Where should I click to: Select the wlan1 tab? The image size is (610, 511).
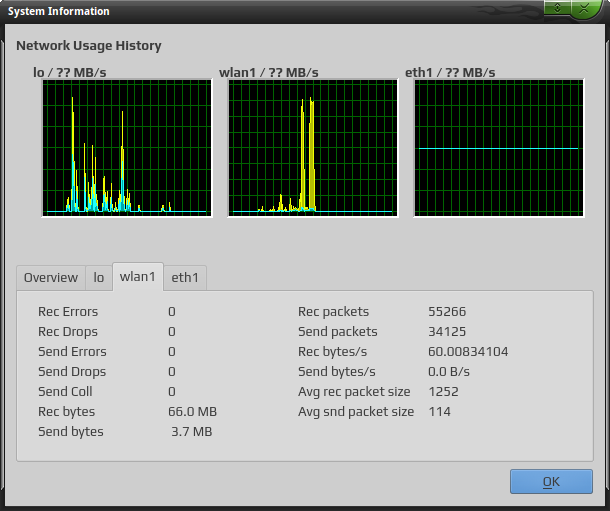[x=138, y=276]
